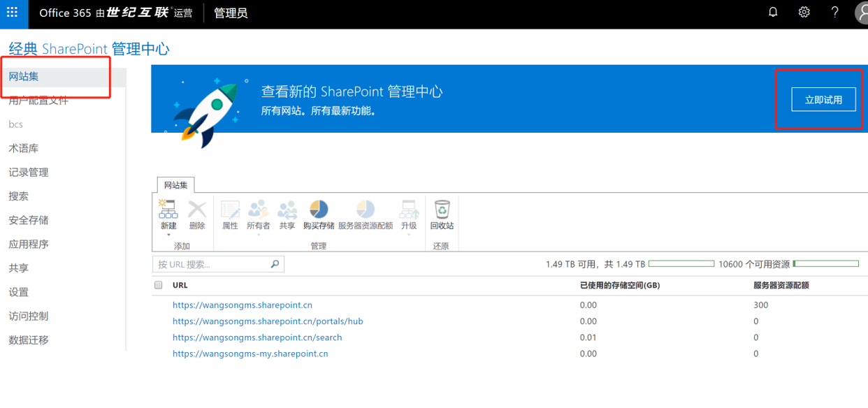The image size is (868, 408).
Task: Open the notifications bell
Action: tap(773, 13)
